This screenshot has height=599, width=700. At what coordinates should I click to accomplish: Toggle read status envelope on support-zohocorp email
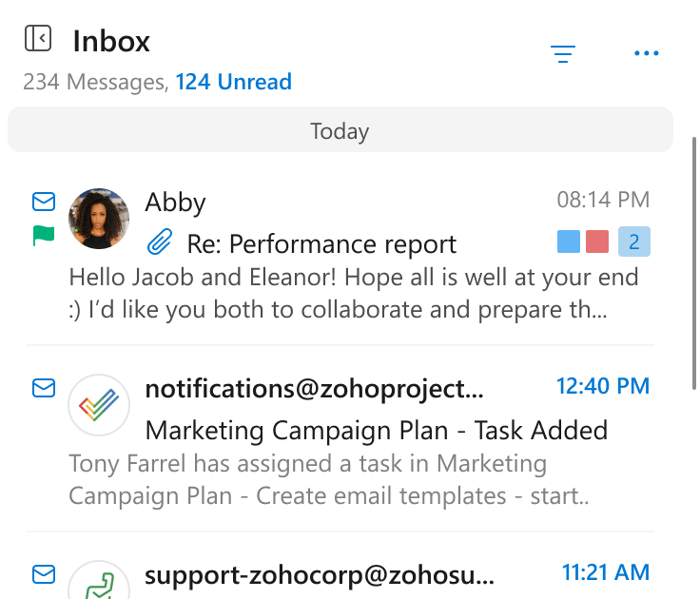pos(44,574)
